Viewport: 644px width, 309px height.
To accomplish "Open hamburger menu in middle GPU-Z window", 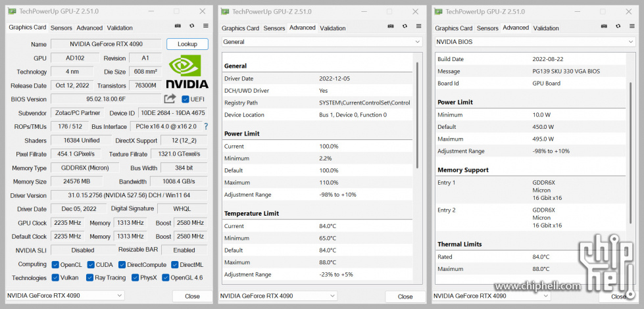I will (x=419, y=26).
